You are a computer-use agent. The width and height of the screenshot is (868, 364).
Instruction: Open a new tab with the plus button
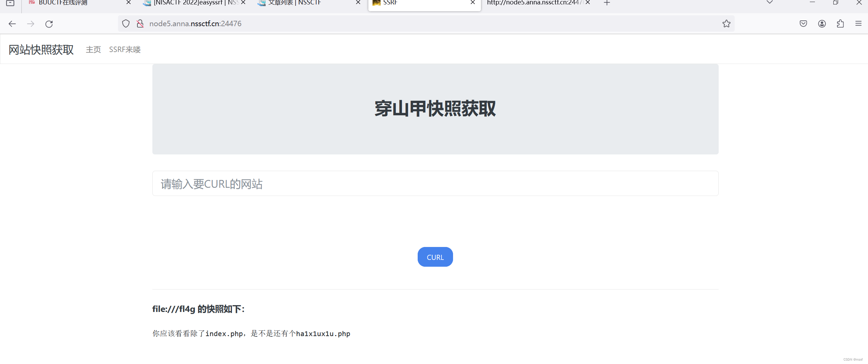pyautogui.click(x=606, y=3)
